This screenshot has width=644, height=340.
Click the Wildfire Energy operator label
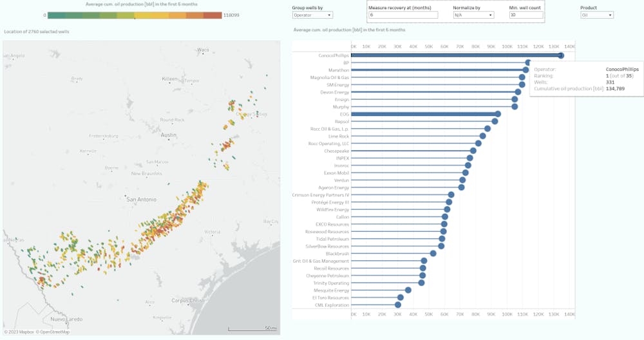pos(333,210)
